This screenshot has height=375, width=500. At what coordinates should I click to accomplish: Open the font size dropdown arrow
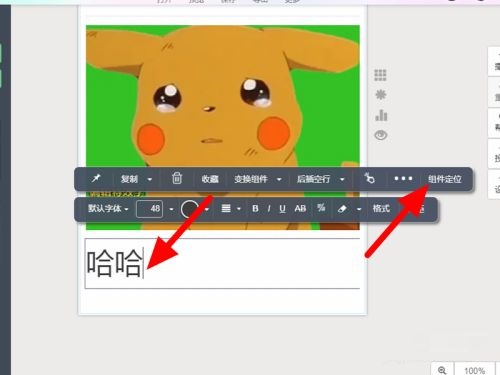[171, 209]
